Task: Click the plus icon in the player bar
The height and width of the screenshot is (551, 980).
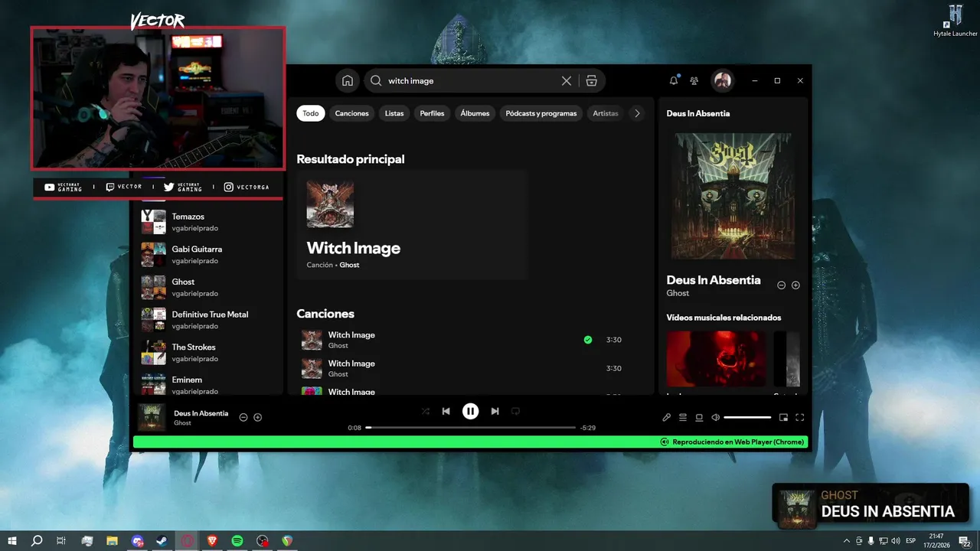Action: coord(258,417)
